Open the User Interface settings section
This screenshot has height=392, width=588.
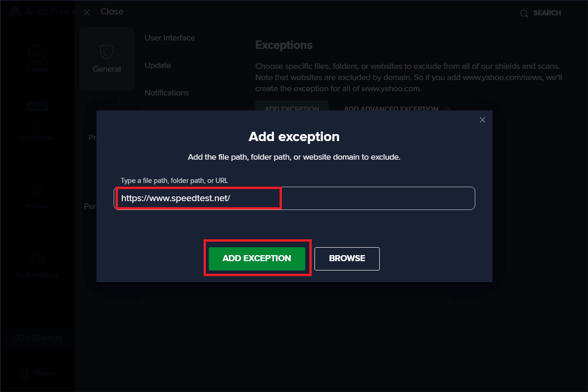[x=170, y=38]
